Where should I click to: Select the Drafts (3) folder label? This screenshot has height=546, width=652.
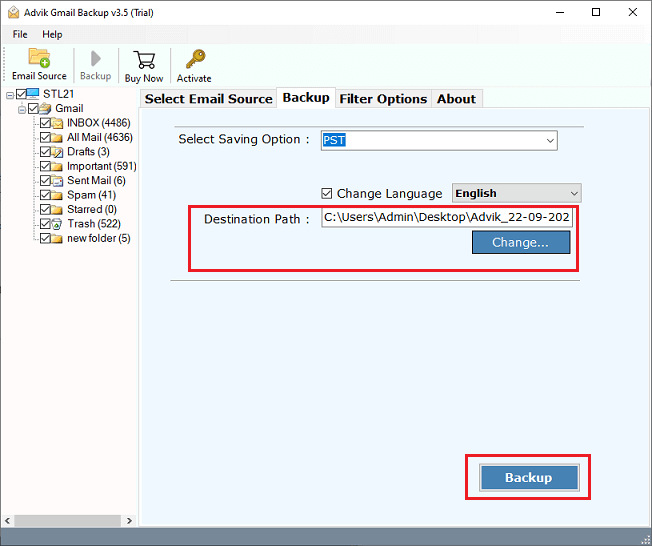coord(89,152)
